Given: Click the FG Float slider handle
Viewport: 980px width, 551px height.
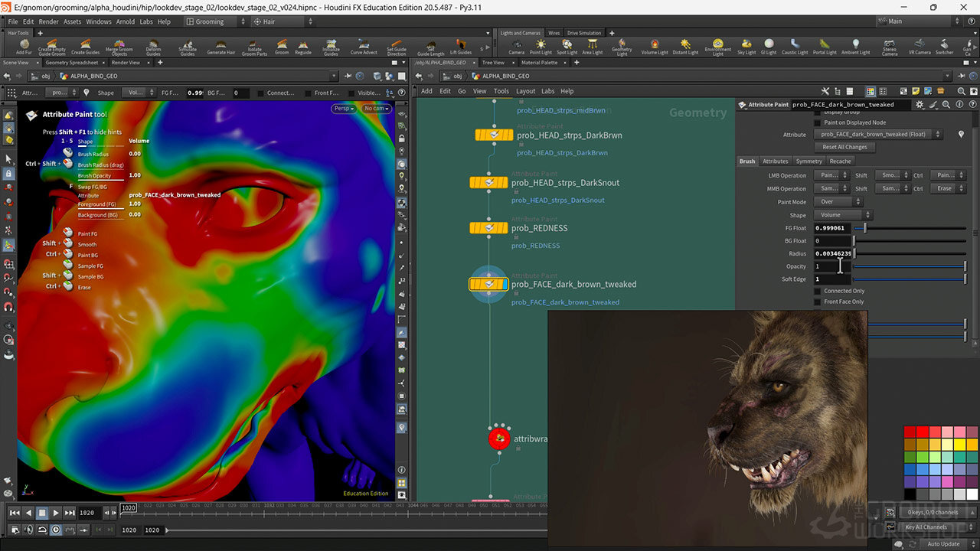Looking at the screenshot, I should point(865,228).
